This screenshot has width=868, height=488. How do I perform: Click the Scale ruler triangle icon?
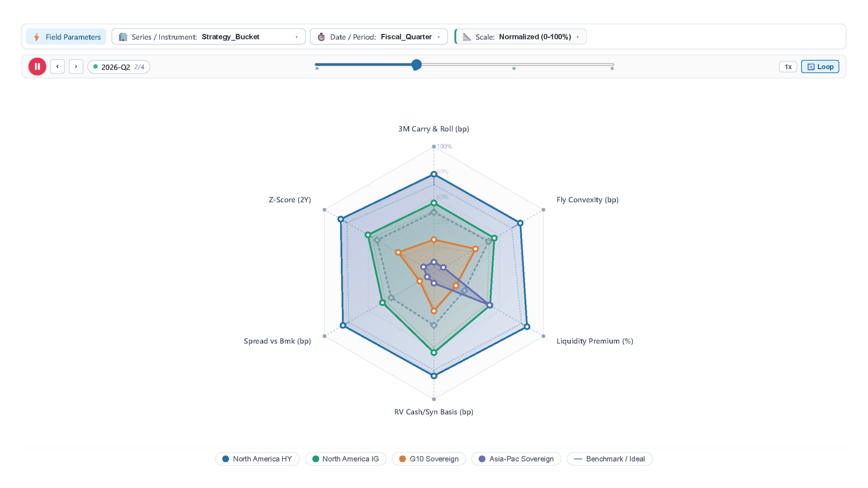(x=467, y=37)
